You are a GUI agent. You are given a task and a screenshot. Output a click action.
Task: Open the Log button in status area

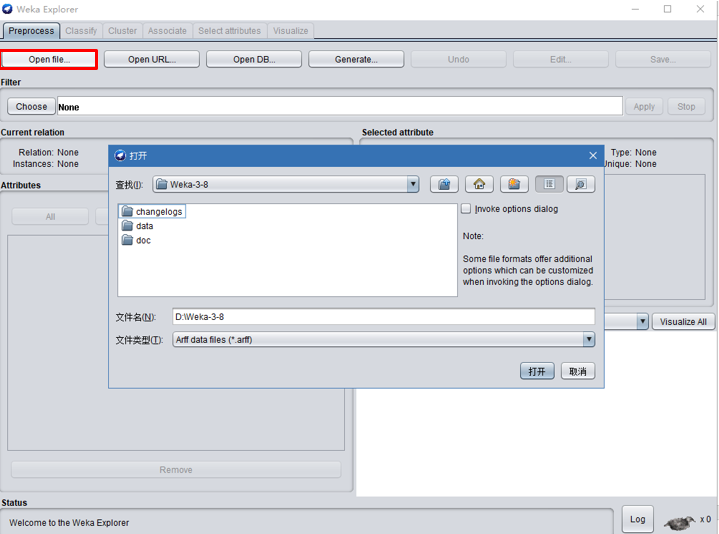pyautogui.click(x=637, y=518)
